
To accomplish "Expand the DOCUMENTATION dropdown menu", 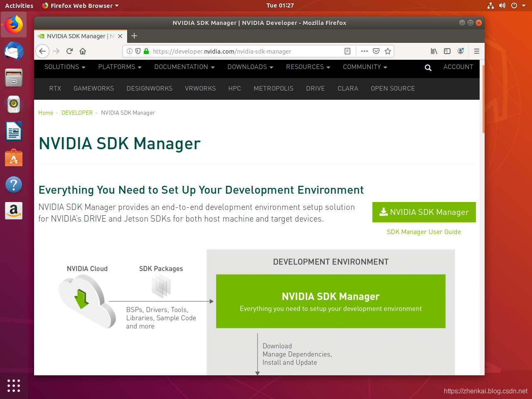I will (x=185, y=67).
